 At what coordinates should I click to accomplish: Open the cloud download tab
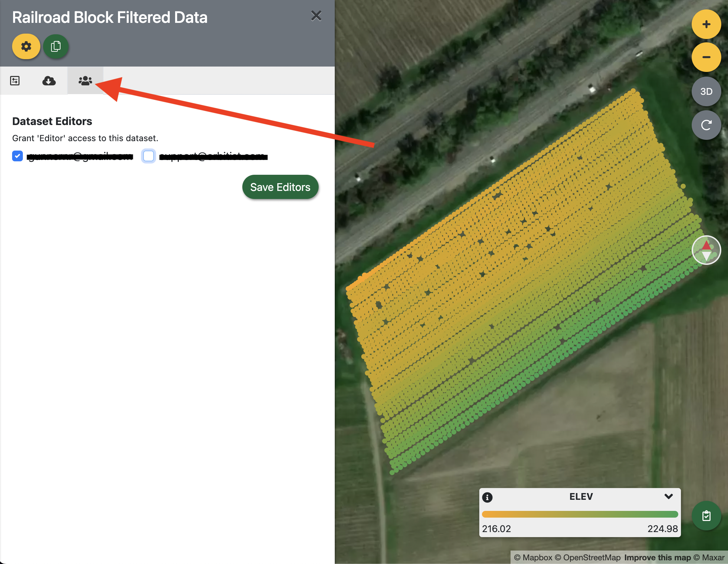coord(49,81)
